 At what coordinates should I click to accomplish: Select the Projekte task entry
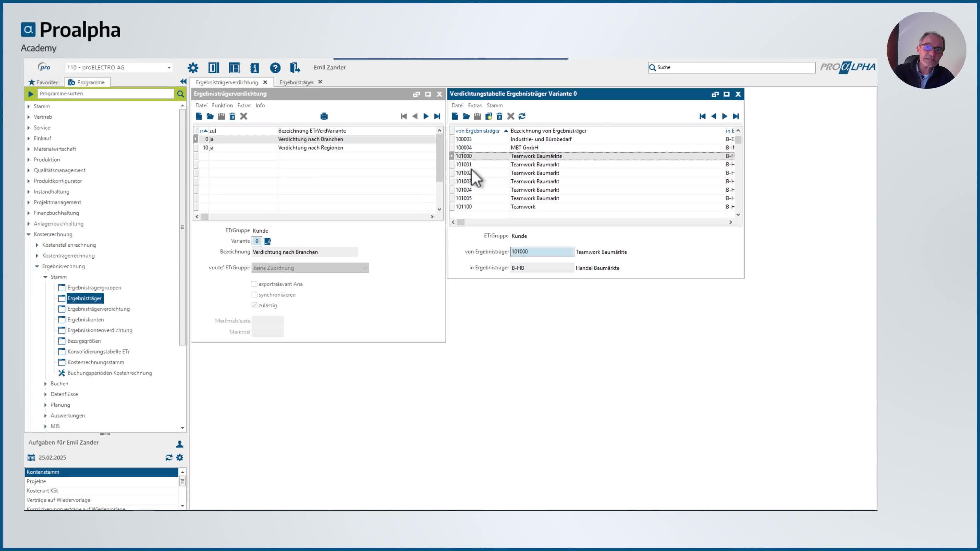[102, 481]
